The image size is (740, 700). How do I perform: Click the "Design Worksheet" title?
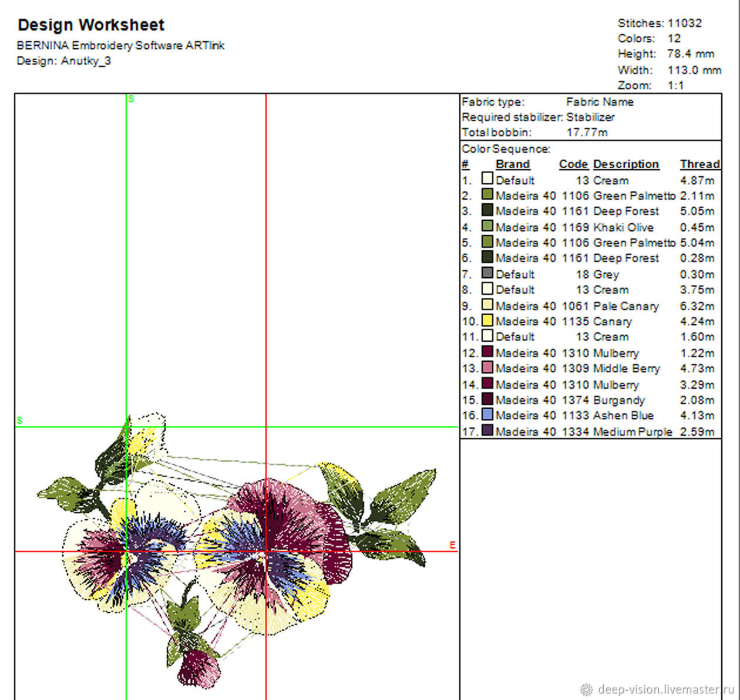click(91, 25)
